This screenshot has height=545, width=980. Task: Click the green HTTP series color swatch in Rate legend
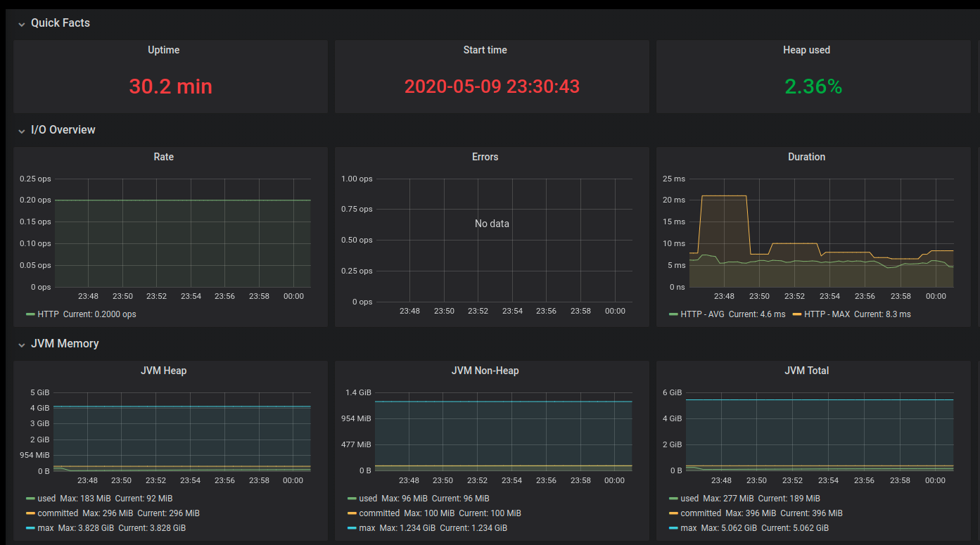click(x=30, y=314)
